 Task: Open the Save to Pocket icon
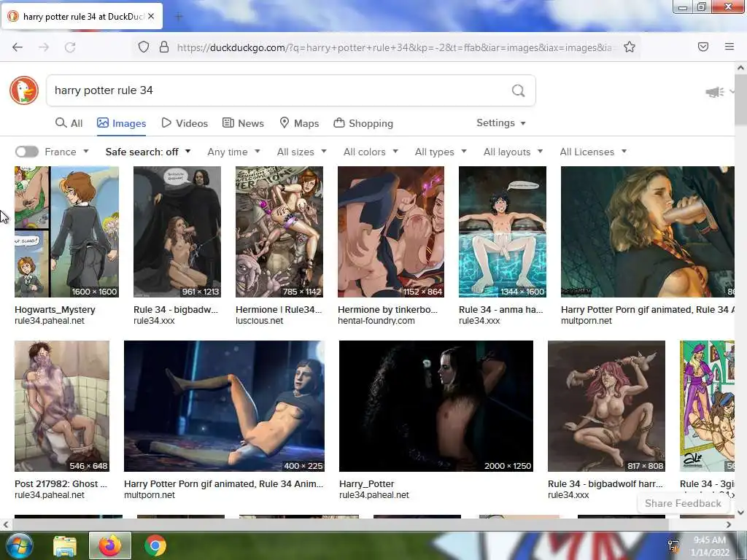703,47
